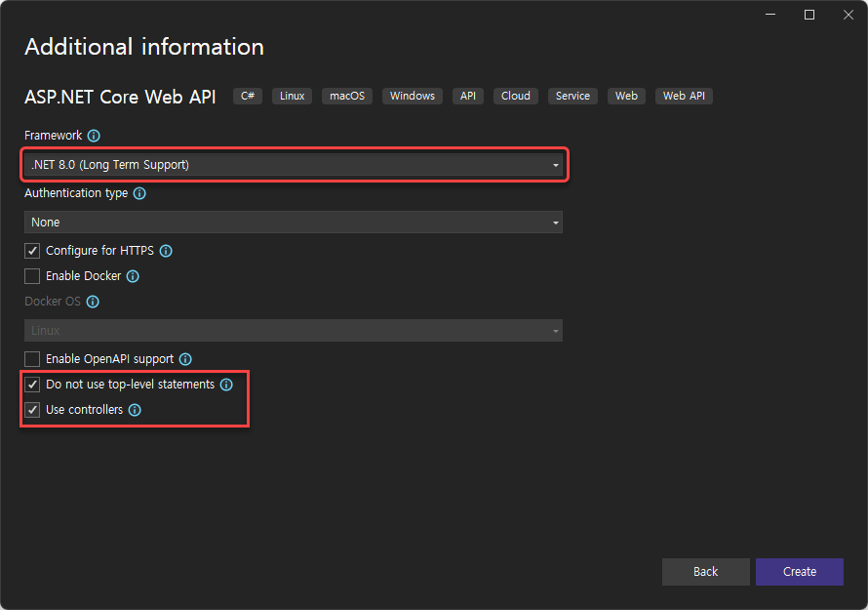This screenshot has width=868, height=610.
Task: Expand the Authentication type None dropdown
Action: [294, 223]
